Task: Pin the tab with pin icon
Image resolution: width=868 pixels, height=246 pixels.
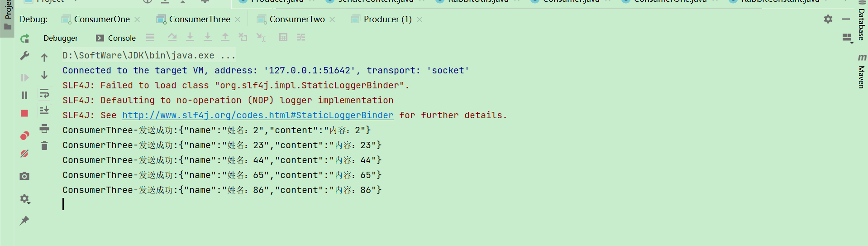Action: coord(24,221)
